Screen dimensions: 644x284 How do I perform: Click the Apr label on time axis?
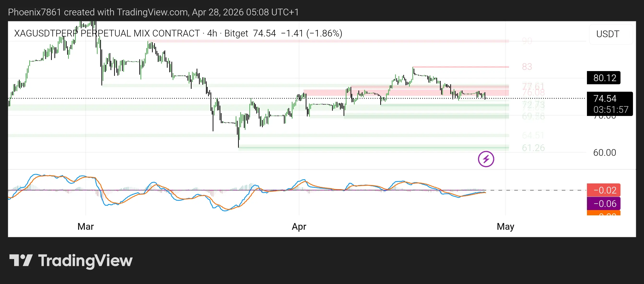click(299, 226)
